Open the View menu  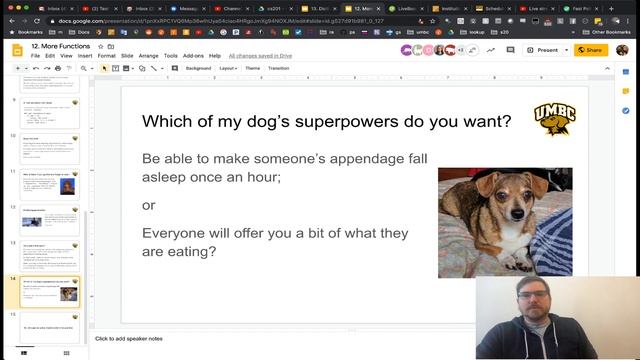point(66,56)
